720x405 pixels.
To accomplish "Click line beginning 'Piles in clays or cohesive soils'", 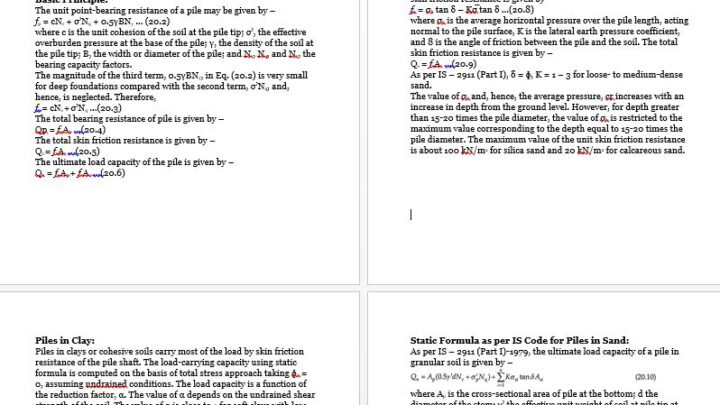I will [169, 351].
